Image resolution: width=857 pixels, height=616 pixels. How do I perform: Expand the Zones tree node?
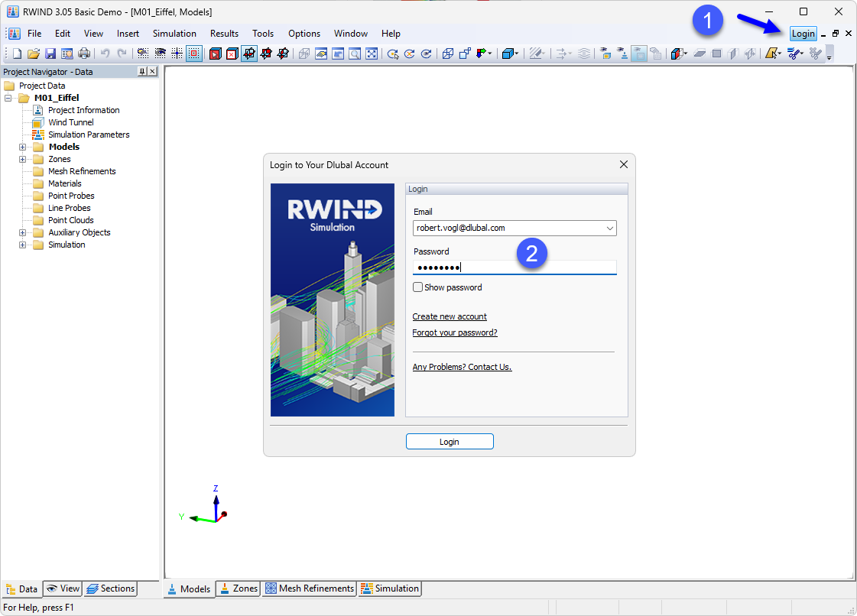22,159
